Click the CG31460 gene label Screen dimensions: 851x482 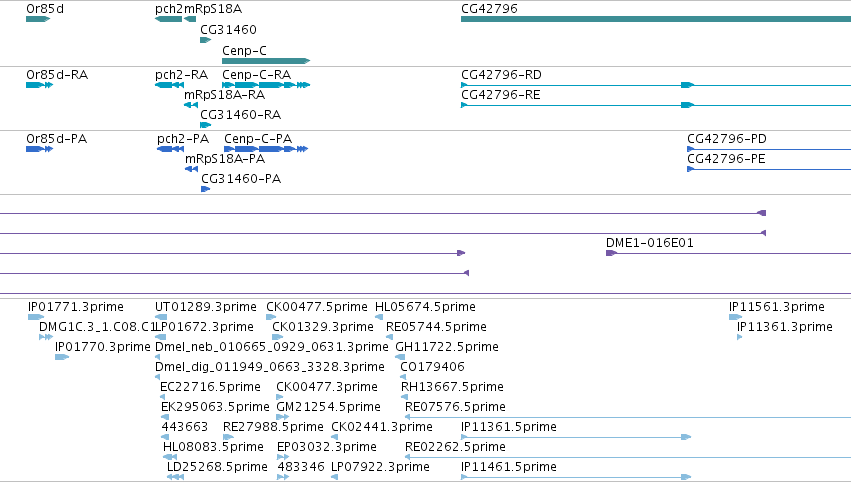pyautogui.click(x=228, y=30)
